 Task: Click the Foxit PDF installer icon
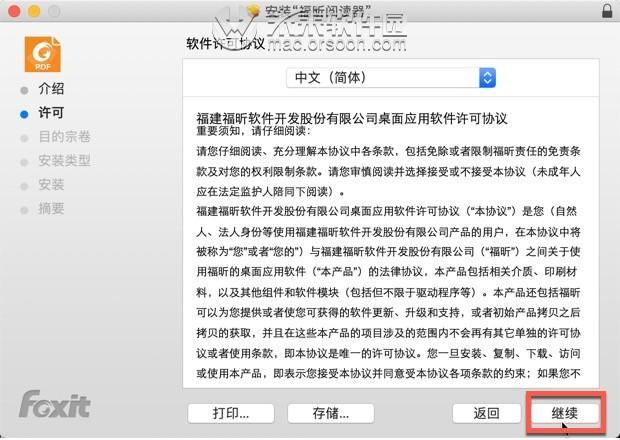pyautogui.click(x=43, y=54)
